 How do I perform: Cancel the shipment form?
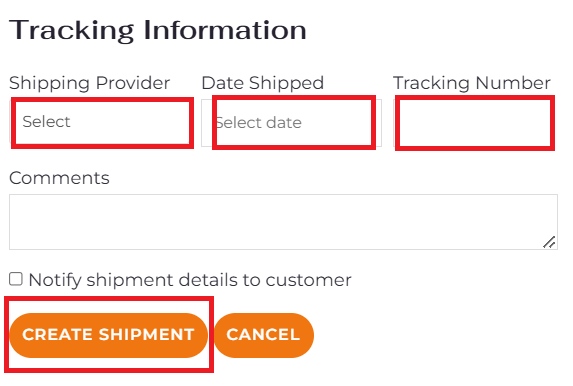[x=263, y=335]
